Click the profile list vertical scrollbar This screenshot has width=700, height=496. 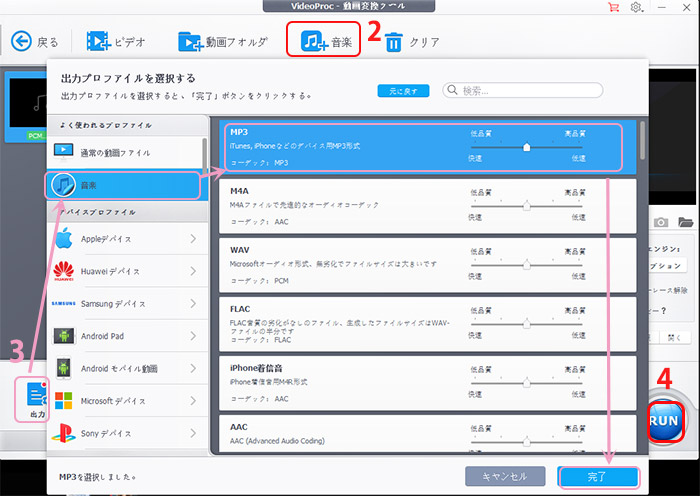coord(642,141)
